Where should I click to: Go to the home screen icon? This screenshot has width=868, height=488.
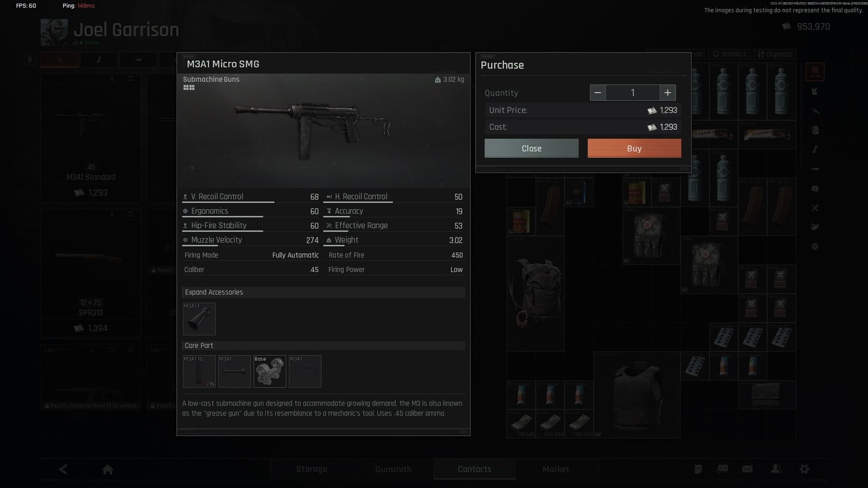point(107,469)
